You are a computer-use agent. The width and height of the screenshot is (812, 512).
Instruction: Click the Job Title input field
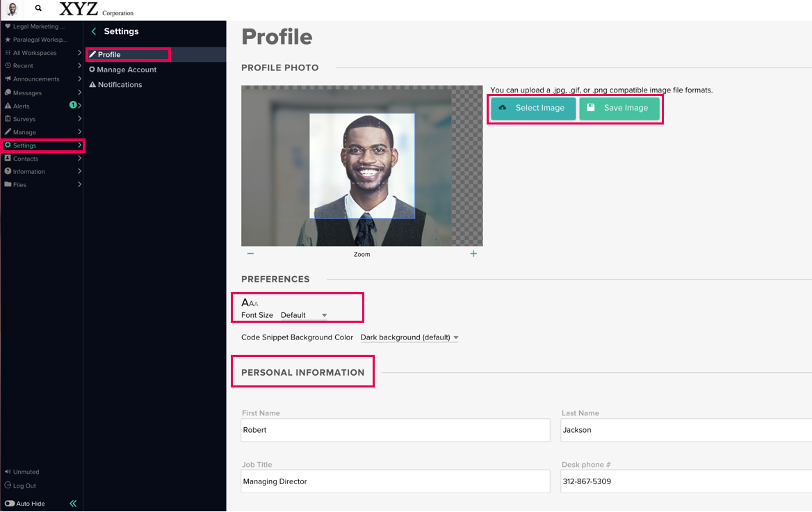[395, 481]
